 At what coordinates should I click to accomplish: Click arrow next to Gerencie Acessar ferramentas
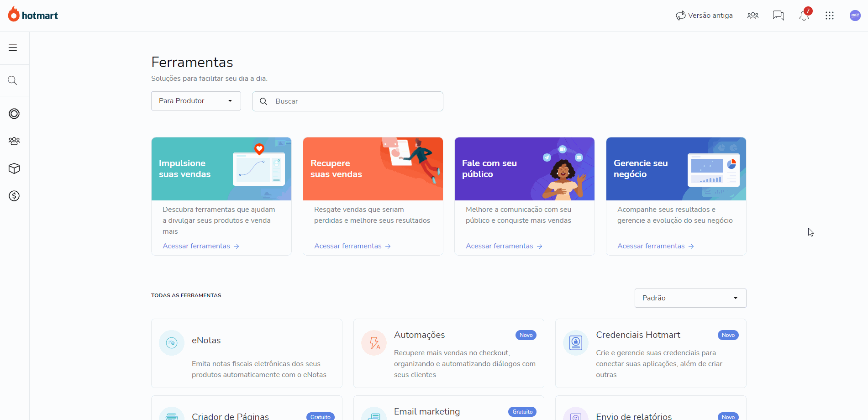691,246
